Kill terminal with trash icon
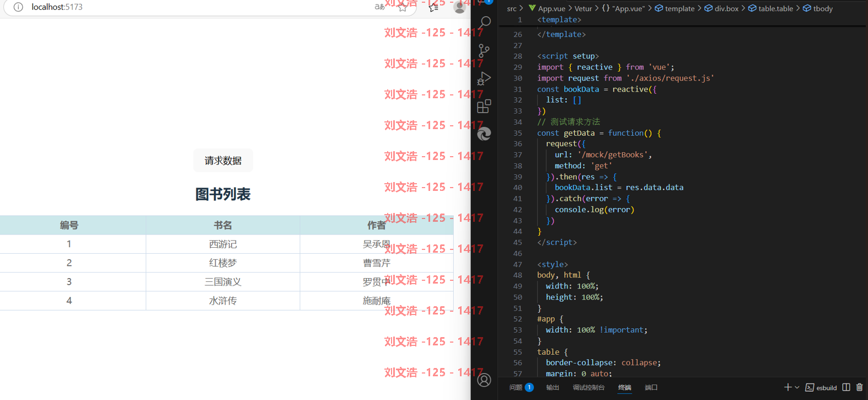 coord(859,387)
